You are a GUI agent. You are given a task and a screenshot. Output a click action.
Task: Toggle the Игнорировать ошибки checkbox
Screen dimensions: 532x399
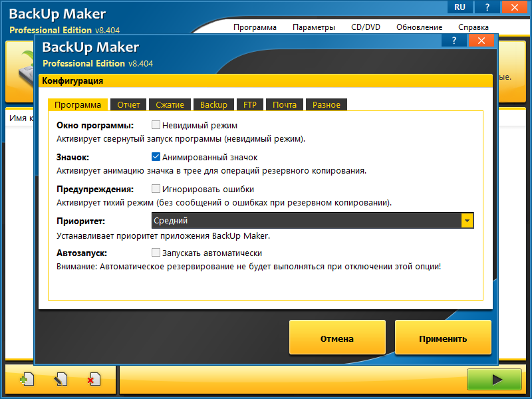(x=156, y=189)
